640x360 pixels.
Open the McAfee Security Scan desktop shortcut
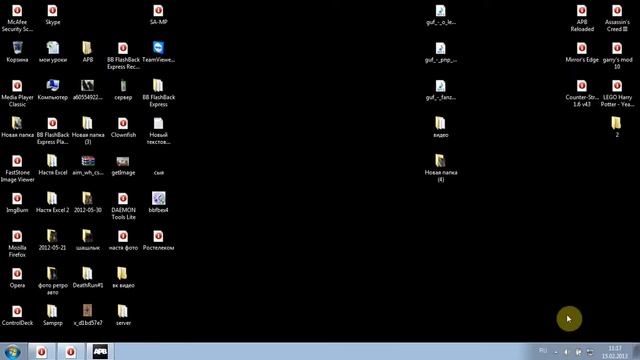(17, 18)
